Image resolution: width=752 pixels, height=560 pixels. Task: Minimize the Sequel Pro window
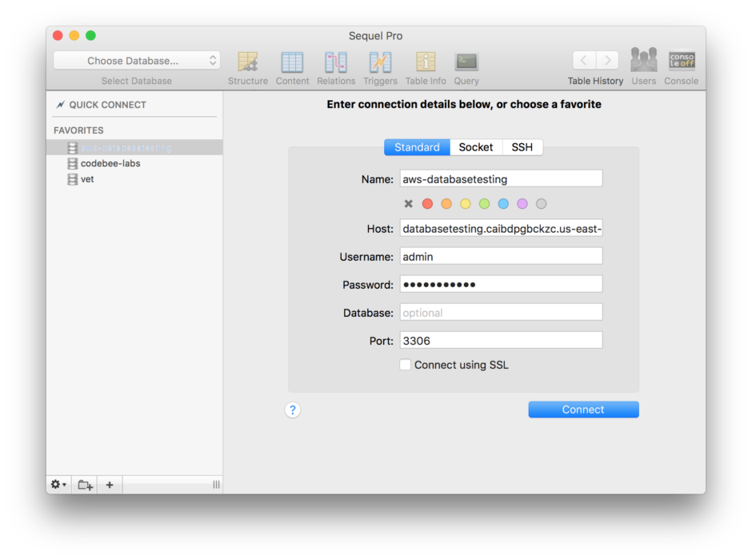(x=74, y=35)
